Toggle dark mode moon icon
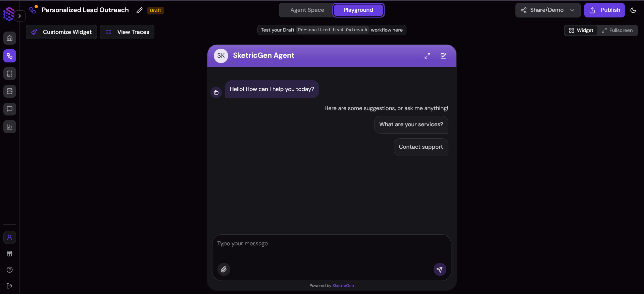Image resolution: width=644 pixels, height=294 pixels. tap(633, 10)
